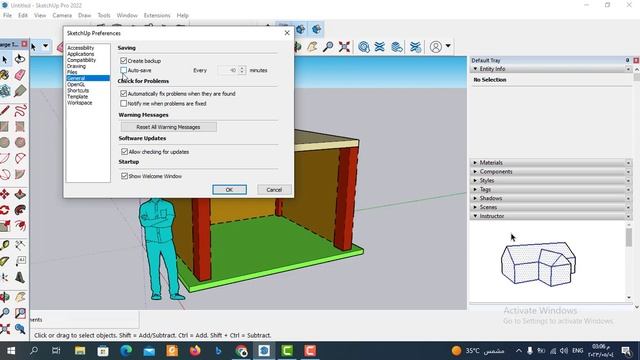Click Zoom magnifier in top toolbar
The height and width of the screenshot is (360, 640).
(x=328, y=47)
